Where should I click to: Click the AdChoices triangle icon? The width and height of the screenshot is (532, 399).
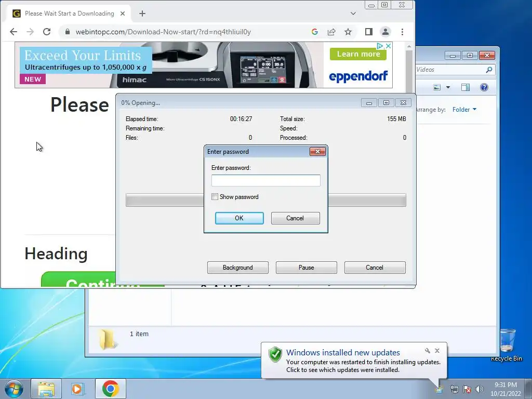380,46
